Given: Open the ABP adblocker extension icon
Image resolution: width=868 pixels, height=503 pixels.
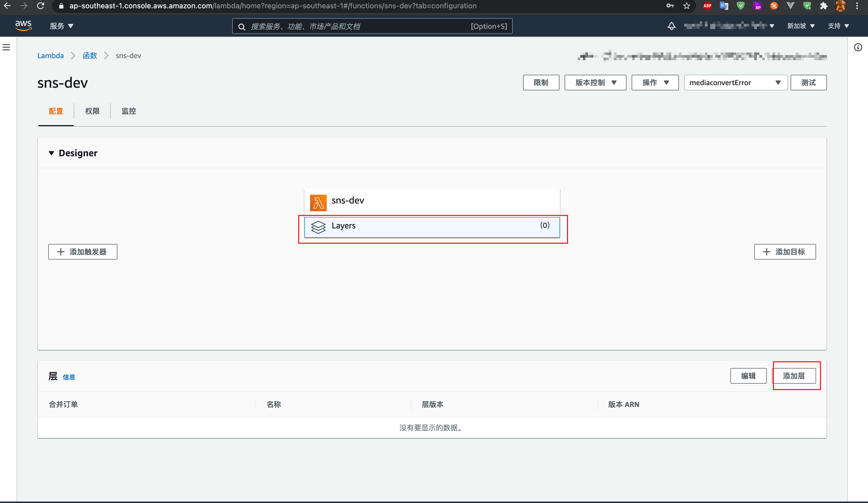Looking at the screenshot, I should pos(707,6).
